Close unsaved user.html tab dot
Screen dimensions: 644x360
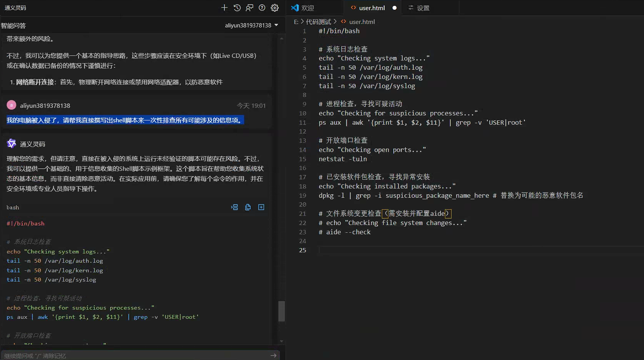coord(395,8)
